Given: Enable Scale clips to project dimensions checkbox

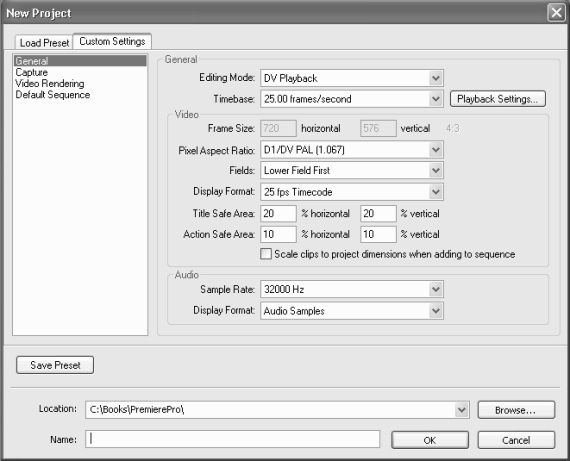Looking at the screenshot, I should click(x=266, y=254).
